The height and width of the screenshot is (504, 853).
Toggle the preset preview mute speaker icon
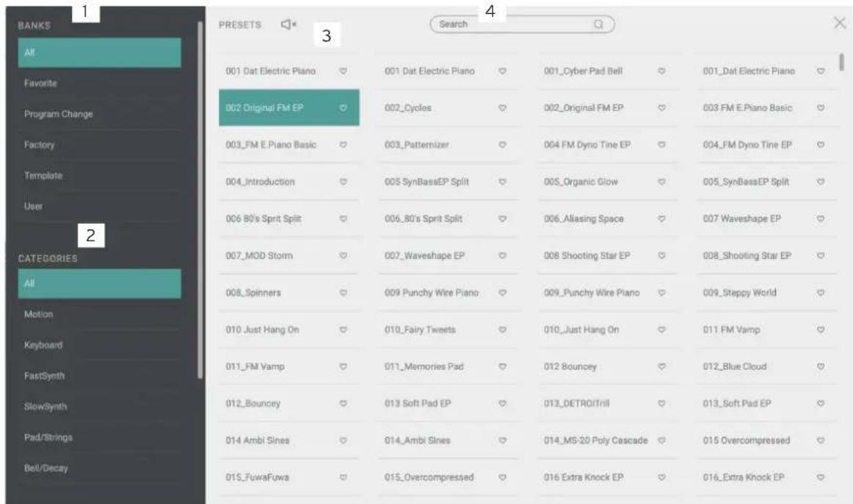(288, 24)
